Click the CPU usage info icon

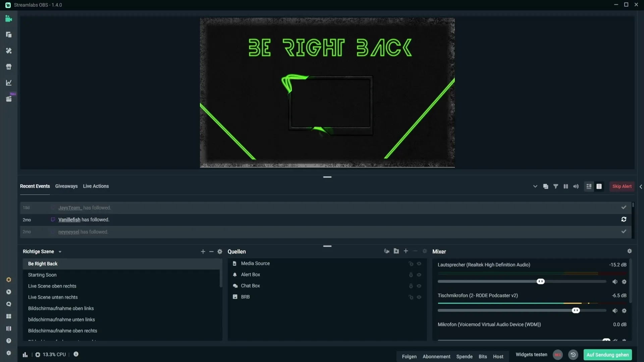(x=75, y=355)
